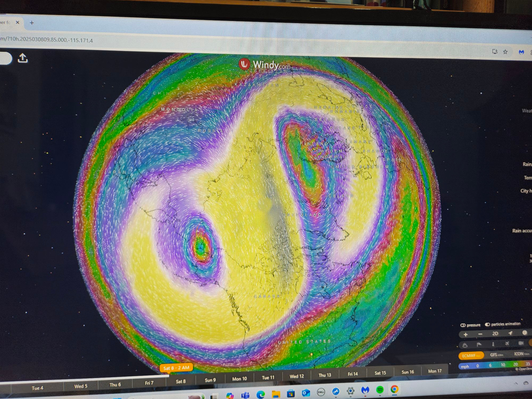Screen dimensions: 532x399
Task: Open Microsoft Store from the taskbar
Action: (291, 394)
